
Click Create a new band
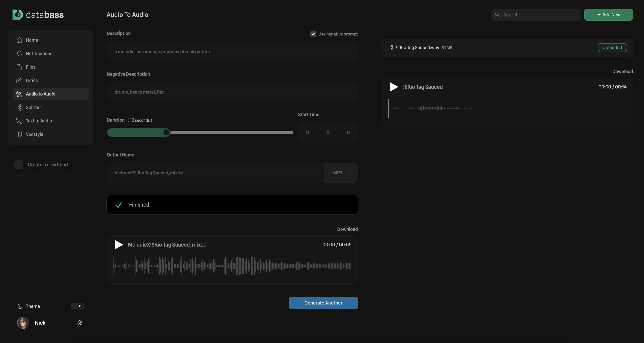50,165
